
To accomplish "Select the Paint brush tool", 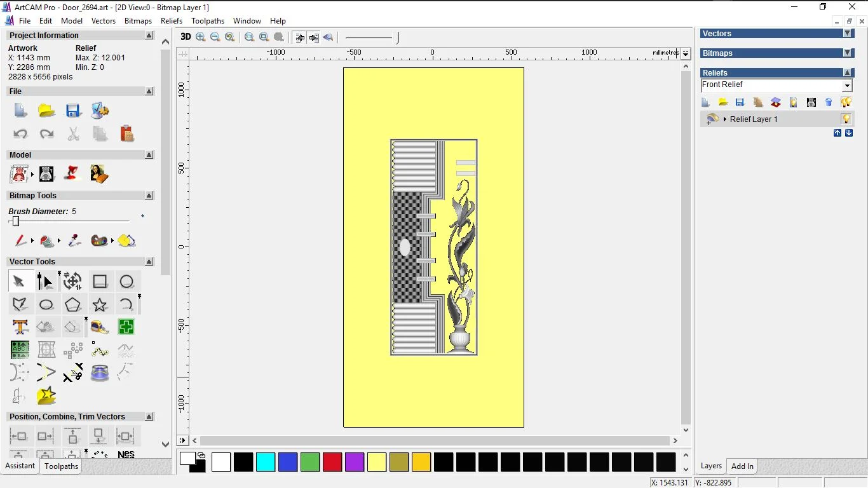I will (x=20, y=241).
